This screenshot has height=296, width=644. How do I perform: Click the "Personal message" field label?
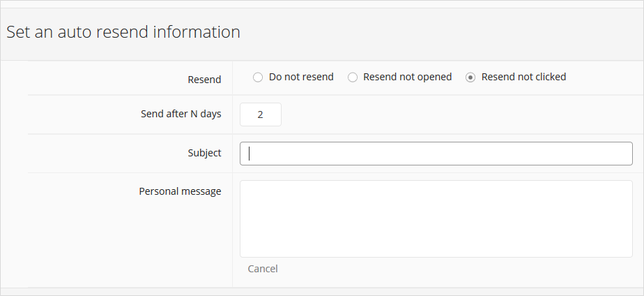tap(180, 191)
